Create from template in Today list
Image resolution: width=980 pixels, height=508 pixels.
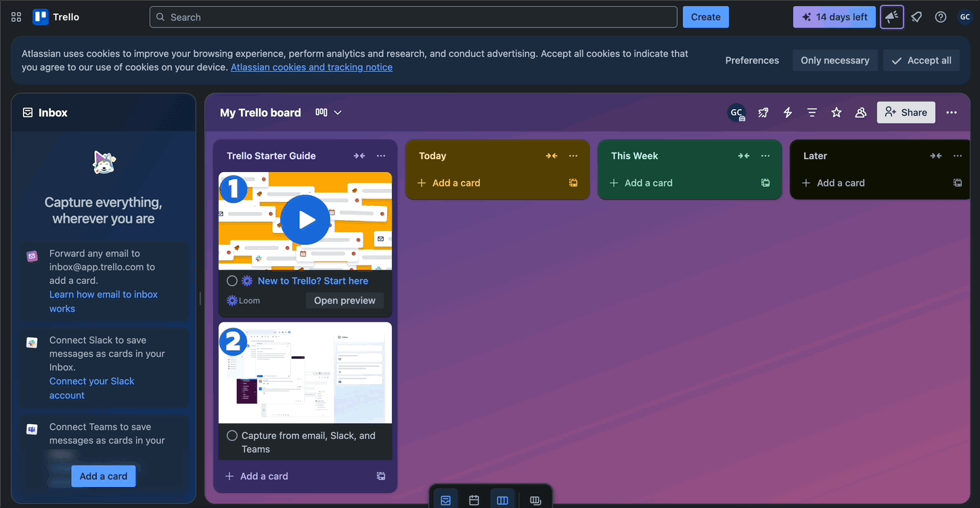click(573, 183)
